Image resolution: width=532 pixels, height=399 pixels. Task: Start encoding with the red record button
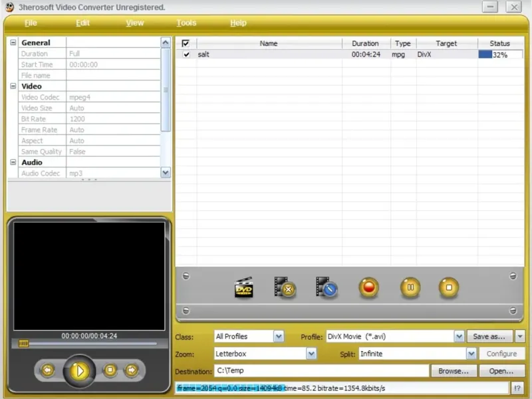pos(368,288)
